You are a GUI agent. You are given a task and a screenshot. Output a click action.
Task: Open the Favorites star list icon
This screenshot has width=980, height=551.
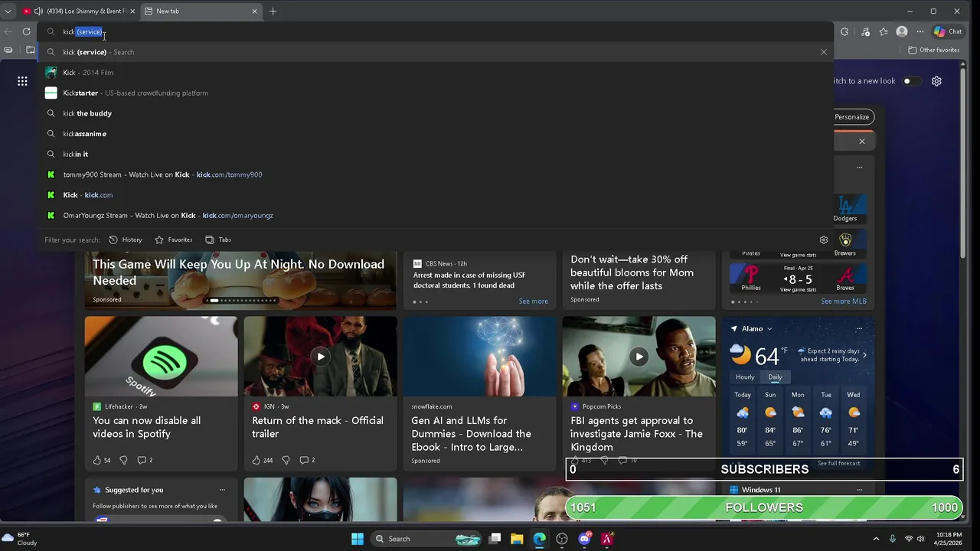(884, 31)
